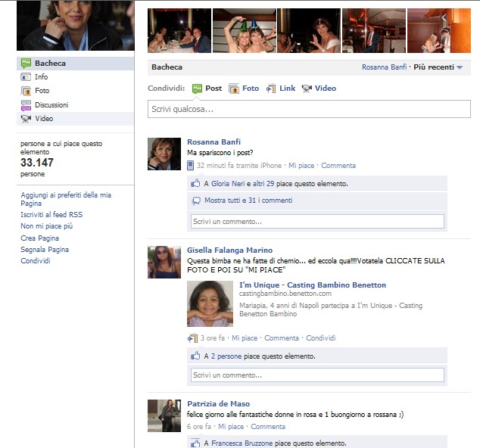Open Gisella Falanga Marino's avatar

164,263
